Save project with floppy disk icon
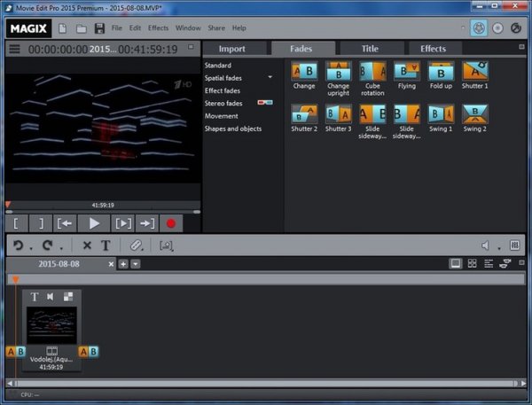532x405 pixels. 99,28
